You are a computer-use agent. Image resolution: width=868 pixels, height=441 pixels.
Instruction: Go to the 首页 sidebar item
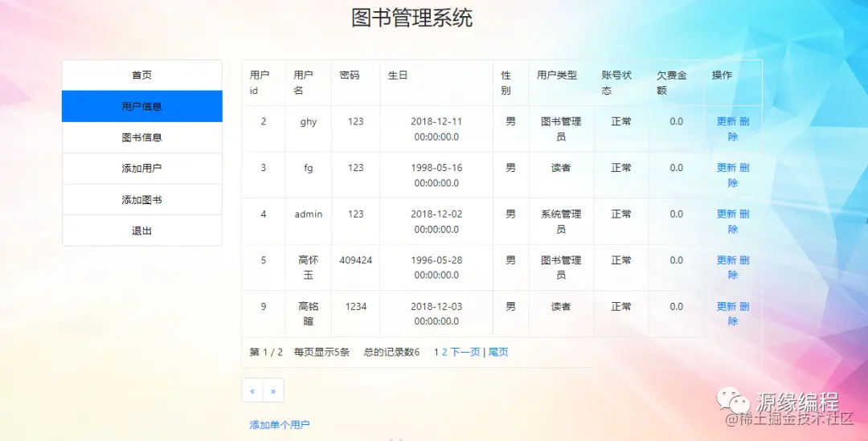coord(141,76)
